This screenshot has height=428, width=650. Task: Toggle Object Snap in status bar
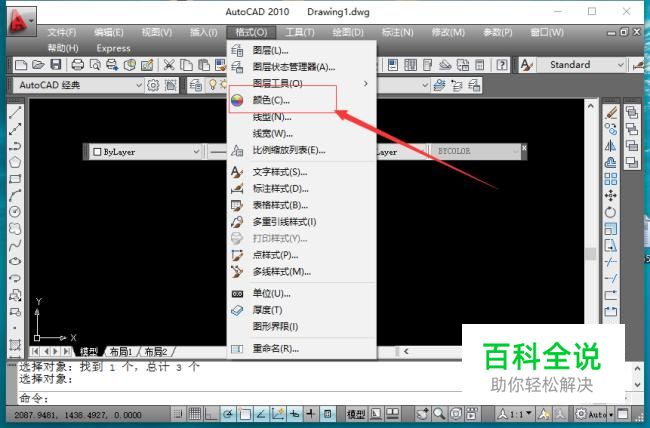tap(245, 413)
